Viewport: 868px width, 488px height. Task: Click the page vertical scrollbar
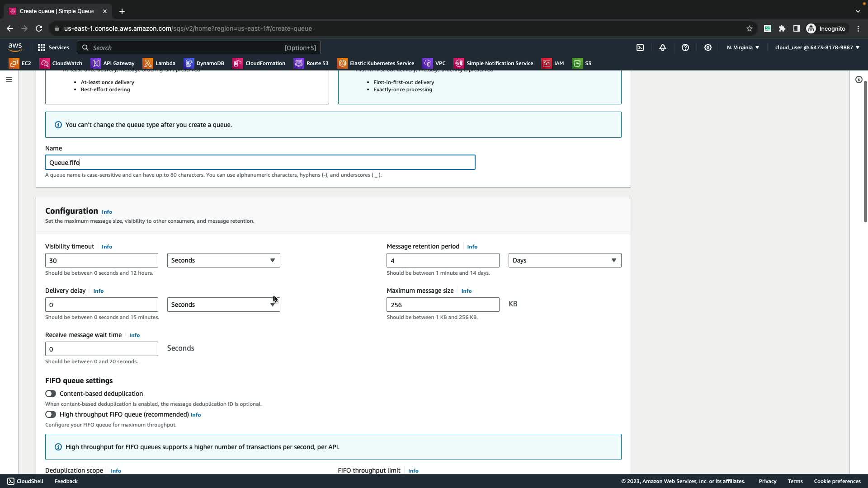(x=865, y=151)
